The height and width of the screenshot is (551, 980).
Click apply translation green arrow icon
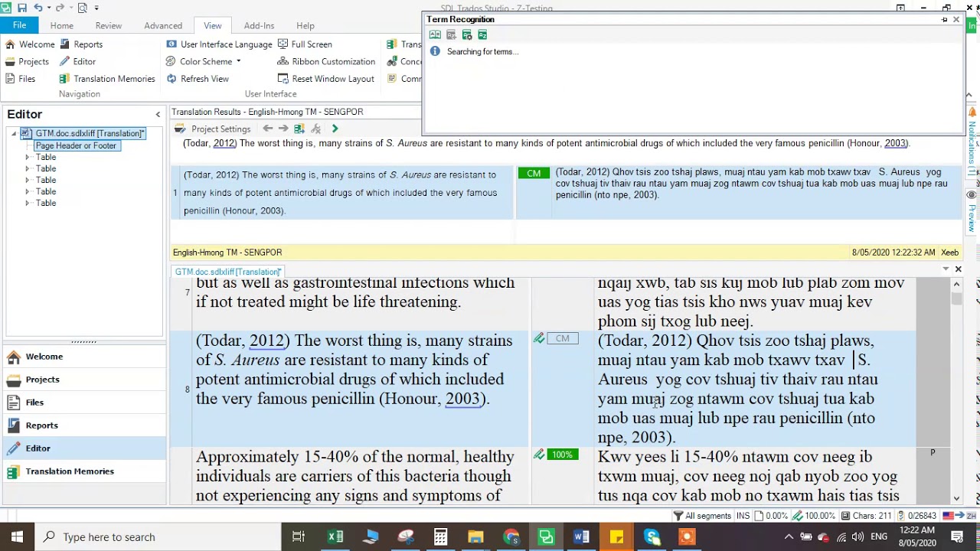click(x=335, y=129)
